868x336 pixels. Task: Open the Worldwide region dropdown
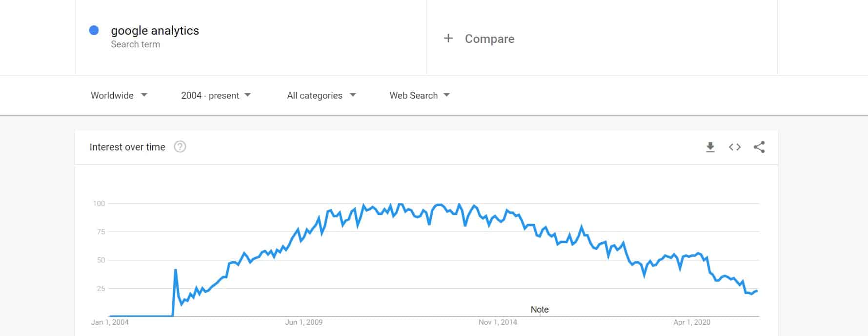(119, 95)
